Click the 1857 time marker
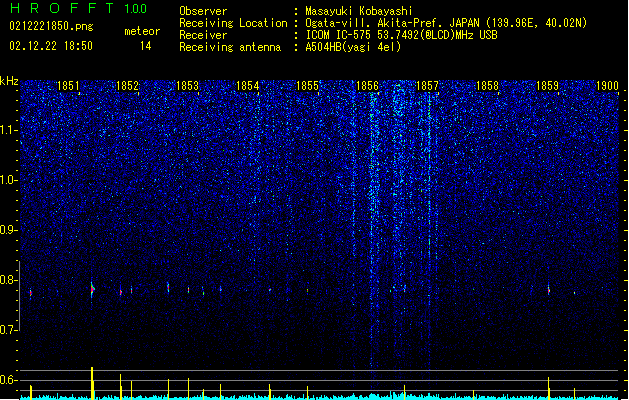Viewport: 629px width, 400px height. [x=427, y=85]
